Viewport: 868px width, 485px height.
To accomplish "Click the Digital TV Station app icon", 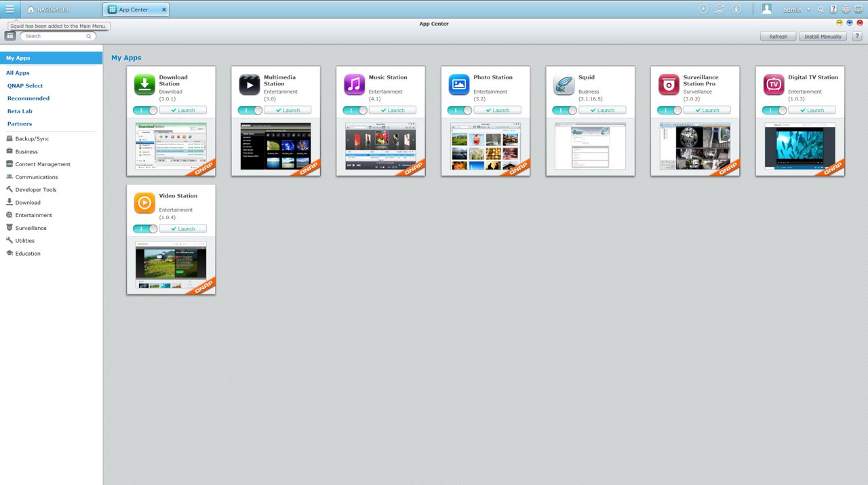I will pyautogui.click(x=774, y=85).
